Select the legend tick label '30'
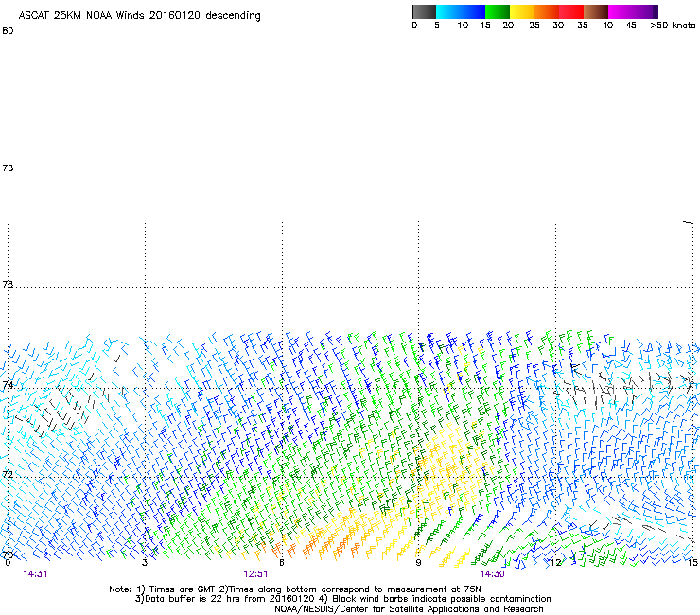The height and width of the screenshot is (615, 700). (558, 26)
